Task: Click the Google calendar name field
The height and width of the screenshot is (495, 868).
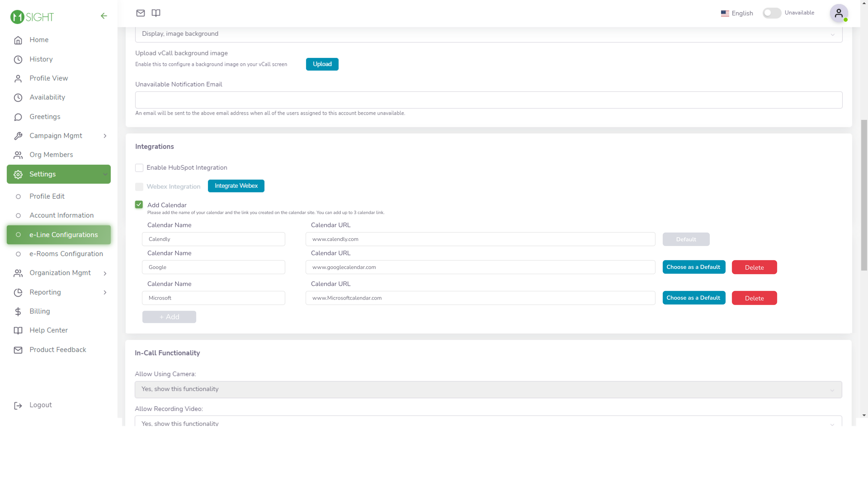Action: [x=214, y=267]
